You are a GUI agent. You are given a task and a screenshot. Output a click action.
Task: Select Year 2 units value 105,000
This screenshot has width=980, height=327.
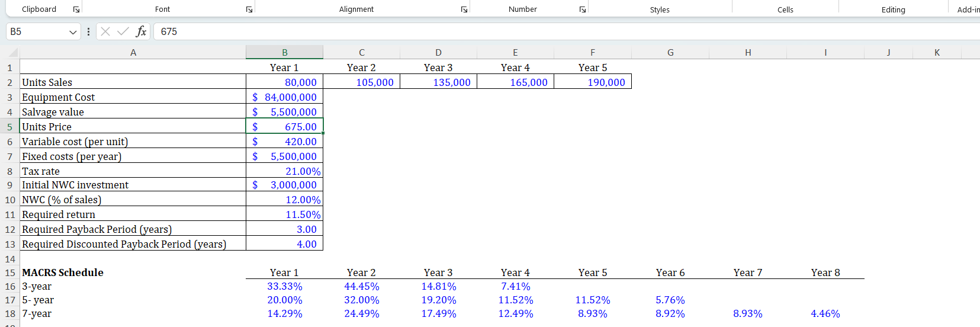[x=362, y=82]
